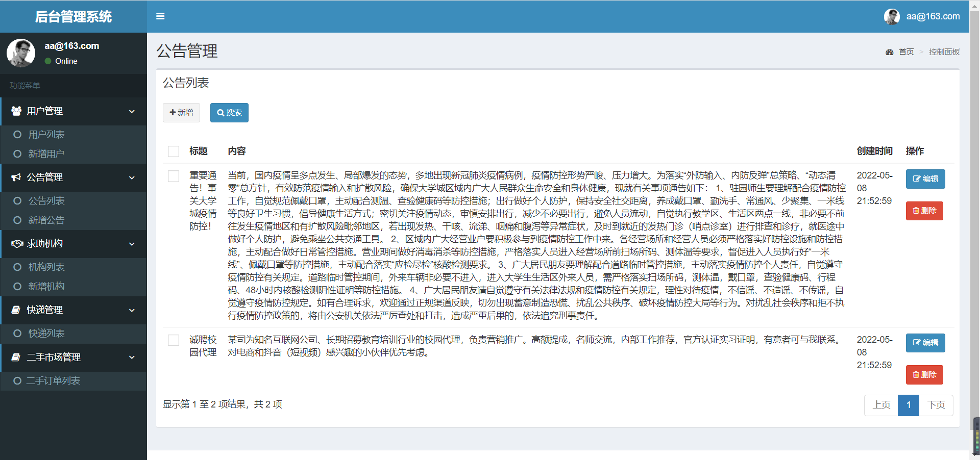Open 新增公告 in the sidebar
This screenshot has width=980, height=460.
(73, 220)
